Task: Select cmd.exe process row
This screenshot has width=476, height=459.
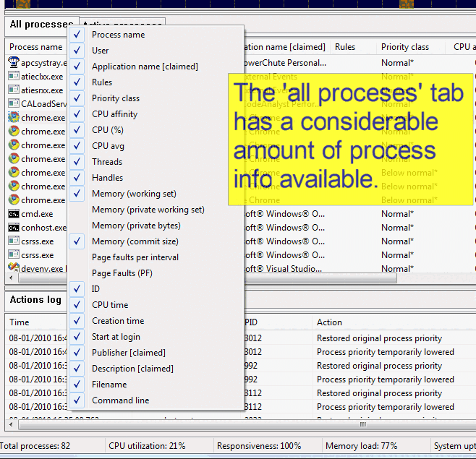Action: click(x=36, y=214)
